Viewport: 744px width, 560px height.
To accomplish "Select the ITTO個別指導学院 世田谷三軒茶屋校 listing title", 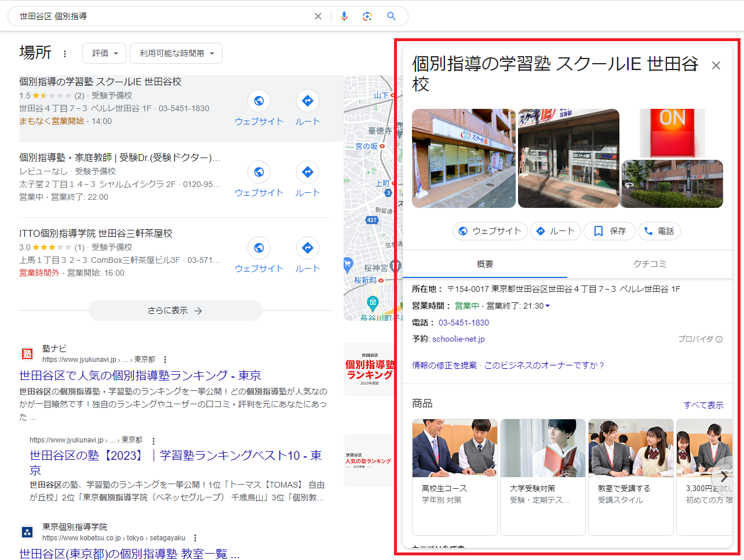I will click(96, 233).
